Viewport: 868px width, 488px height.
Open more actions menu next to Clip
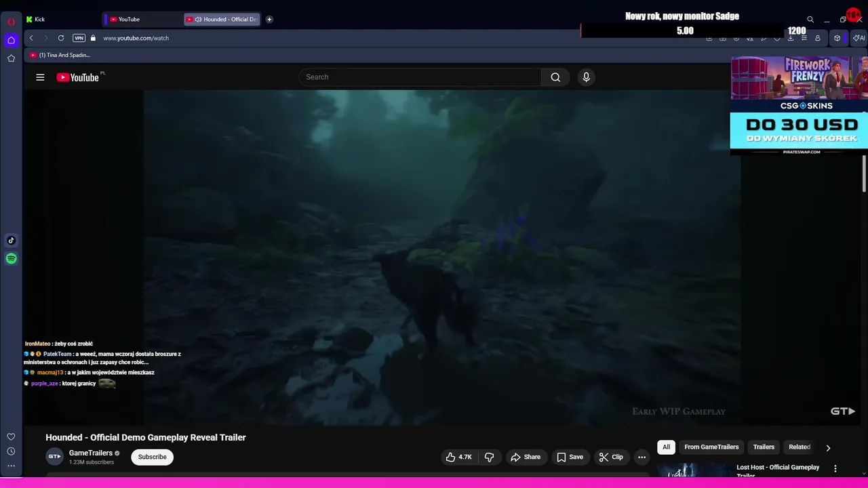click(x=642, y=457)
